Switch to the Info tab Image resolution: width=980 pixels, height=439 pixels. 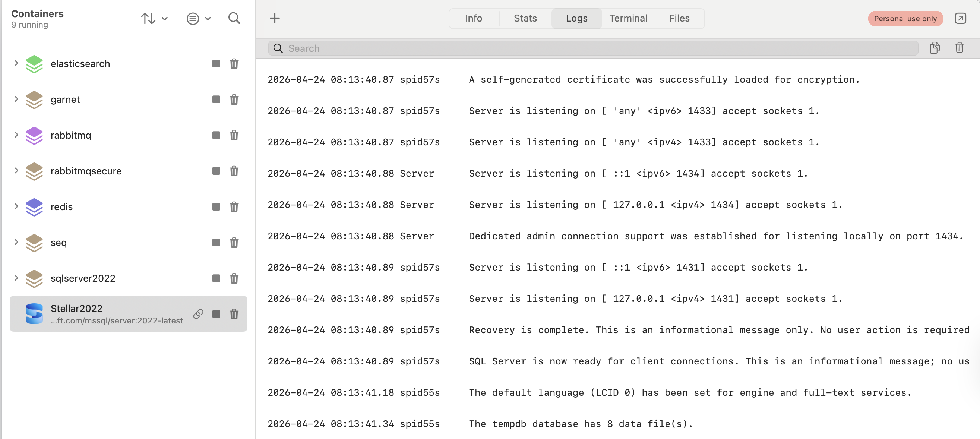coord(474,18)
